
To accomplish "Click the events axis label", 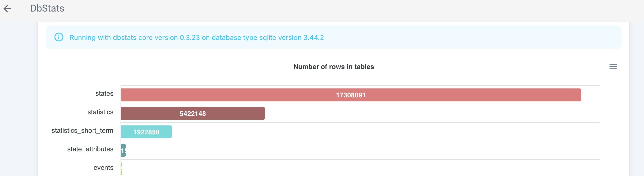I will click(103, 168).
